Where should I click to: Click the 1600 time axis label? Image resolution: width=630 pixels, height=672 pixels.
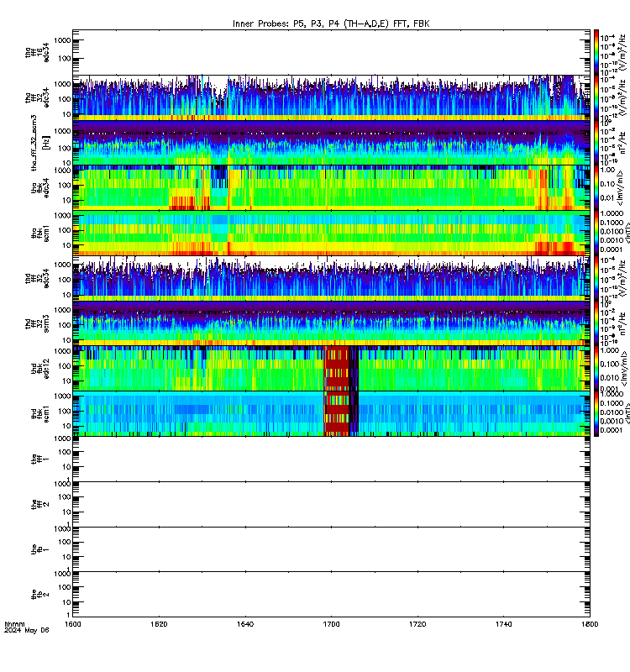click(x=72, y=624)
